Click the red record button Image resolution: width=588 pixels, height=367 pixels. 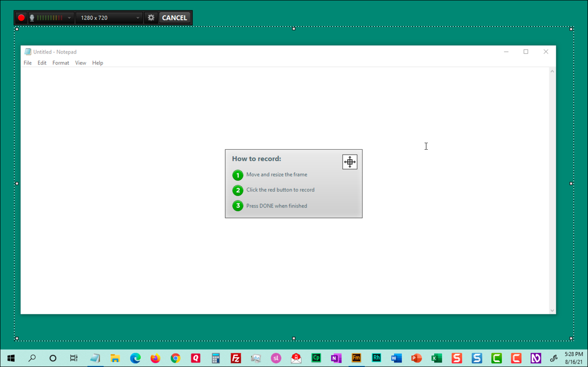tap(21, 18)
